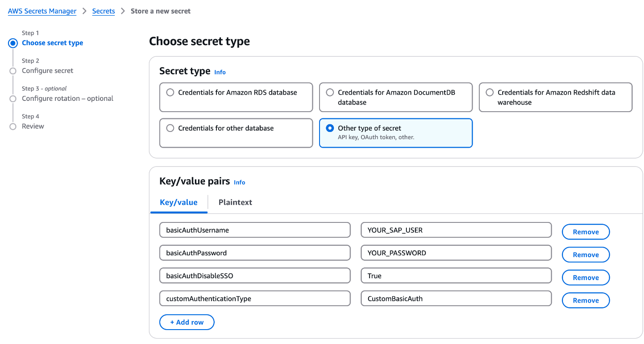Navigate to Secrets breadcrumb link
This screenshot has width=644, height=344.
104,11
